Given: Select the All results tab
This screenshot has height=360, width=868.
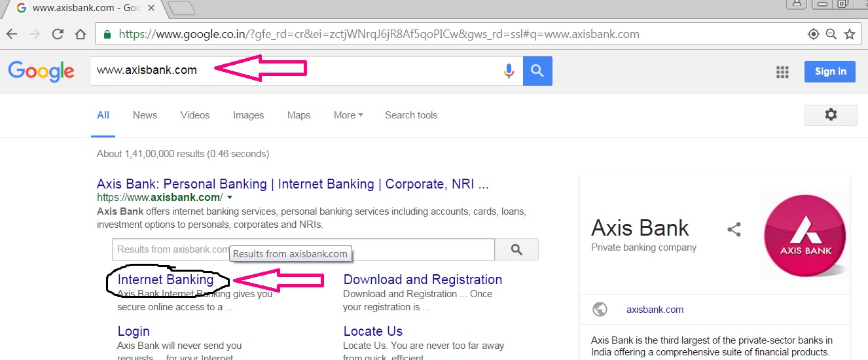Looking at the screenshot, I should tap(103, 115).
